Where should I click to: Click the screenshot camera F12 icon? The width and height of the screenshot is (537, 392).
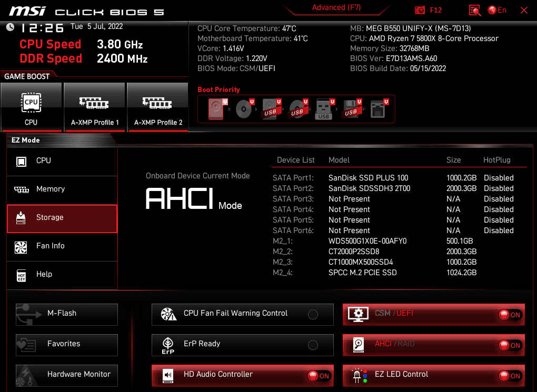pos(420,11)
